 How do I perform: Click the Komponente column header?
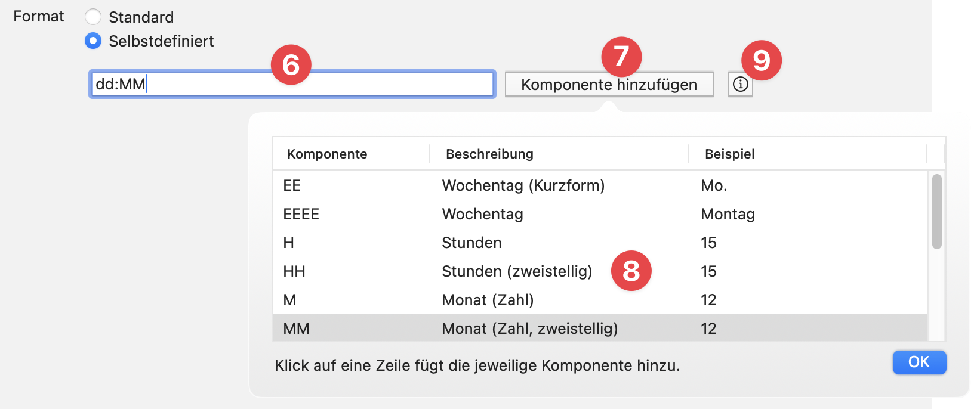click(x=327, y=154)
